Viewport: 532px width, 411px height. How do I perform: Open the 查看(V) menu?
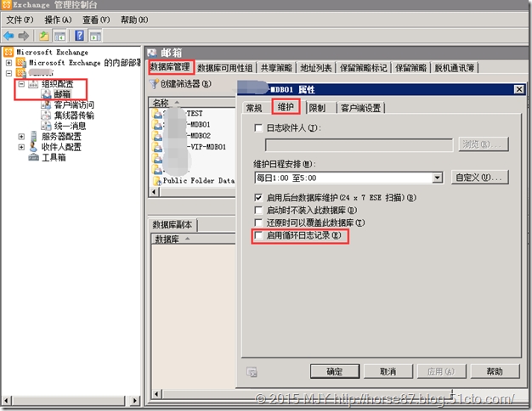tap(96, 20)
